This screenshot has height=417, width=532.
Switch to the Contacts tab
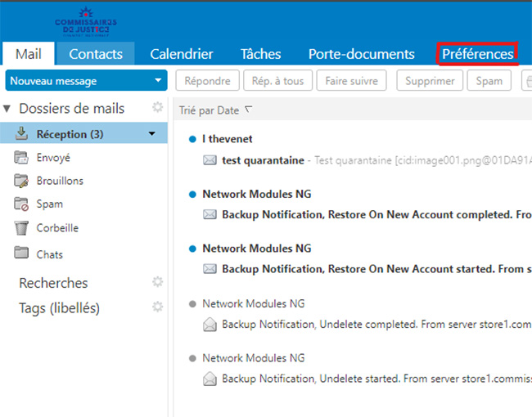95,54
